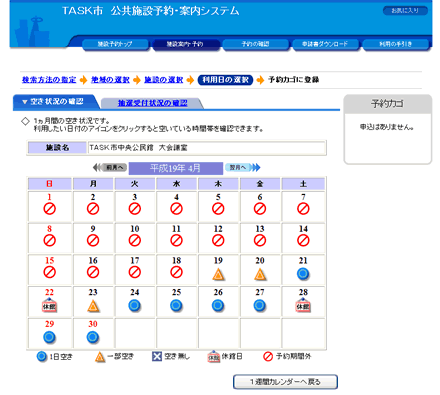Open the 利用の手引き navigation tab
Screen dimensions: 440x395
(395, 44)
